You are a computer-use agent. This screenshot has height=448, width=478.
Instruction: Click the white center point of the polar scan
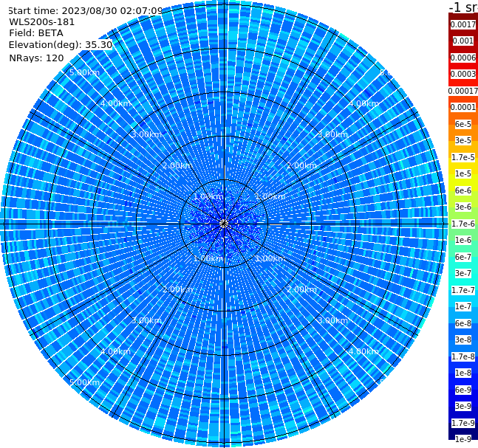pyautogui.click(x=224, y=224)
